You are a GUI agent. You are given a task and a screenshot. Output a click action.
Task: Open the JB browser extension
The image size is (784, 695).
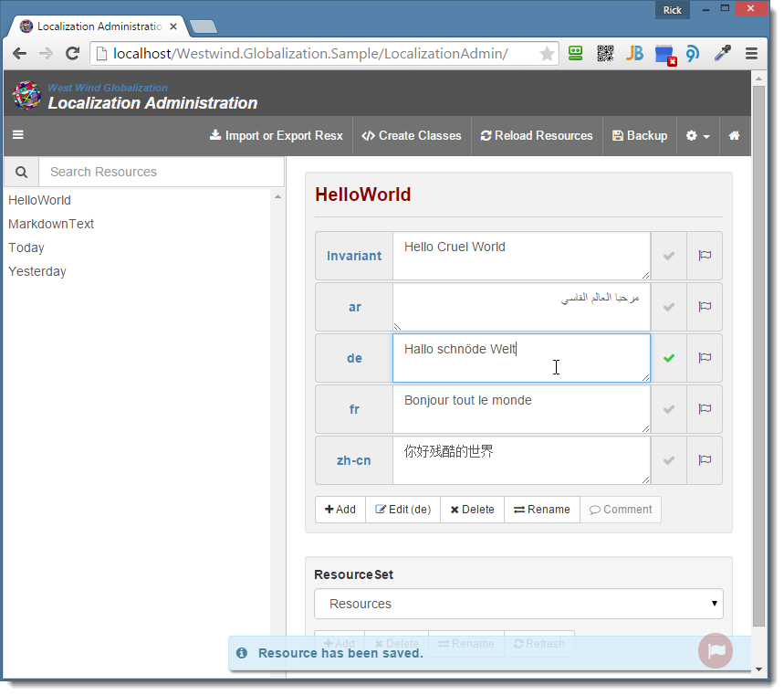tap(634, 53)
